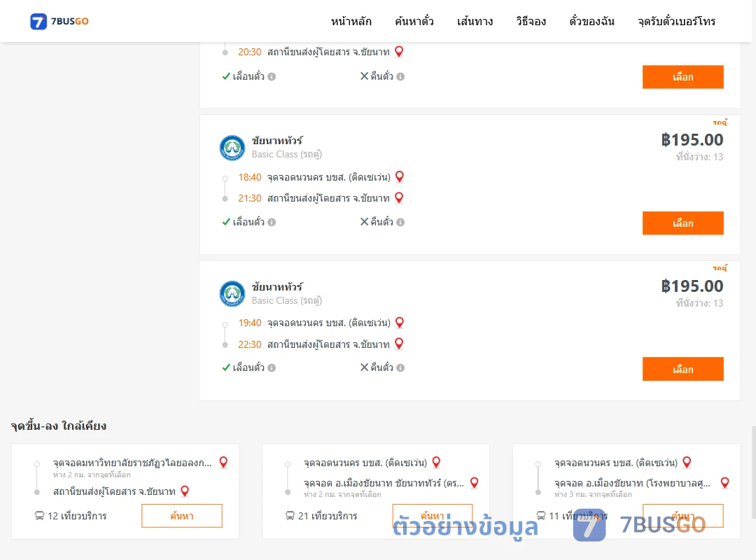The height and width of the screenshot is (560, 756).
Task: Open map pin beside the 22:30 arrival station
Action: click(x=399, y=344)
